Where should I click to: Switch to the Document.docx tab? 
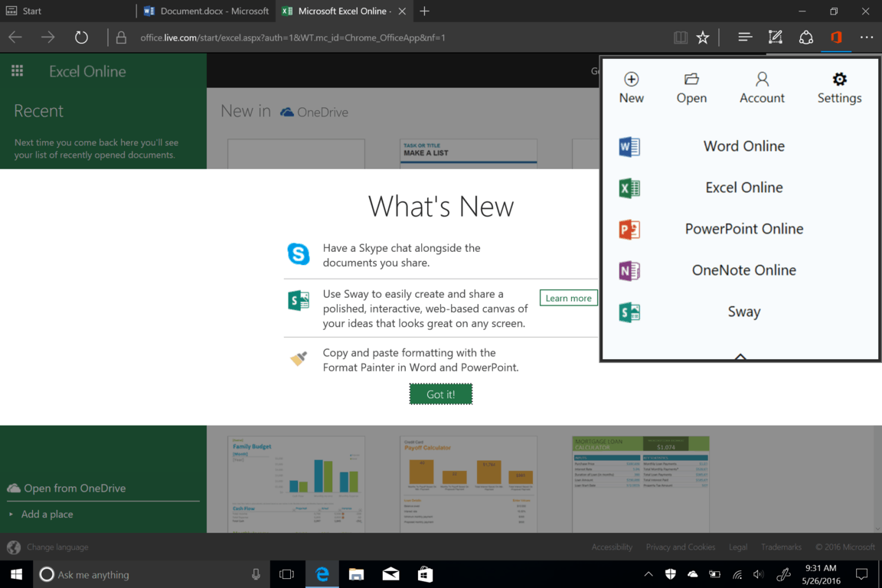[206, 11]
